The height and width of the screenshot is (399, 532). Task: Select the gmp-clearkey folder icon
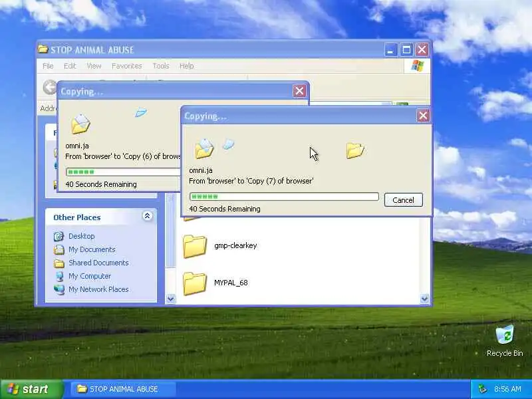click(195, 246)
